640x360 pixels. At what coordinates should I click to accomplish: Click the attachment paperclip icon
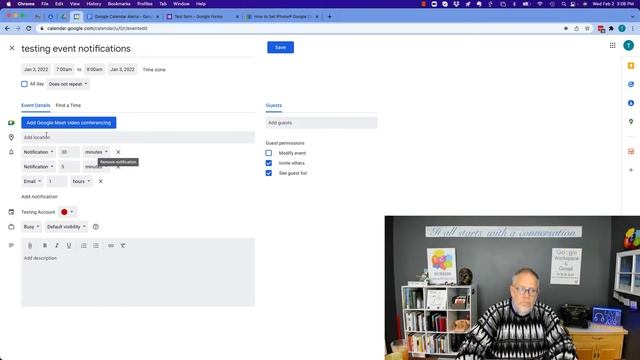click(x=30, y=246)
